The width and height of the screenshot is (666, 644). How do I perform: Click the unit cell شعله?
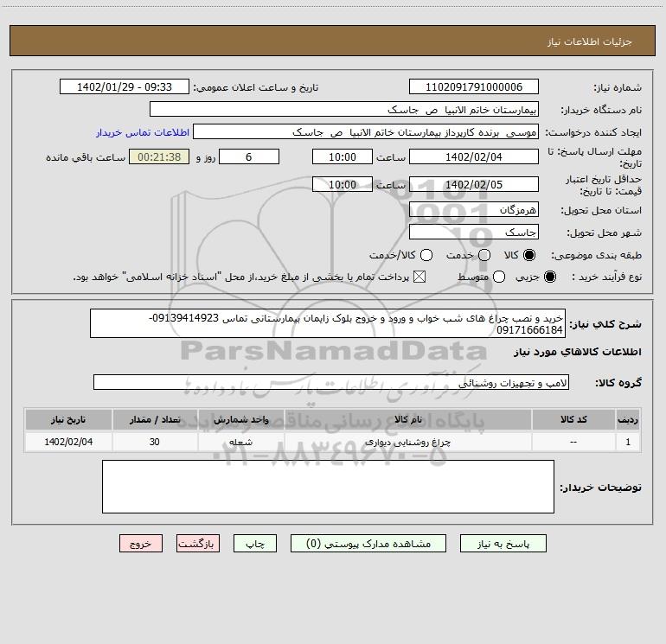coord(240,442)
